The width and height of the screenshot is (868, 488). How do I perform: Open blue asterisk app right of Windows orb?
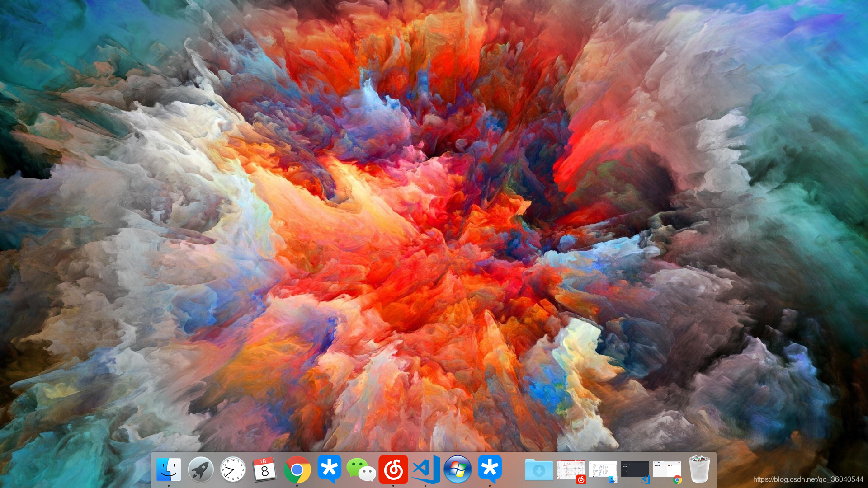490,469
